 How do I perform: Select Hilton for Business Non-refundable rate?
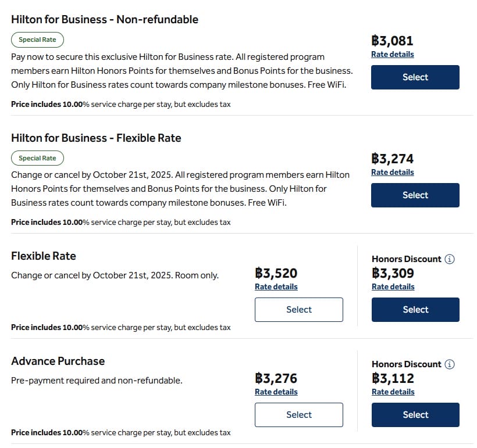415,77
